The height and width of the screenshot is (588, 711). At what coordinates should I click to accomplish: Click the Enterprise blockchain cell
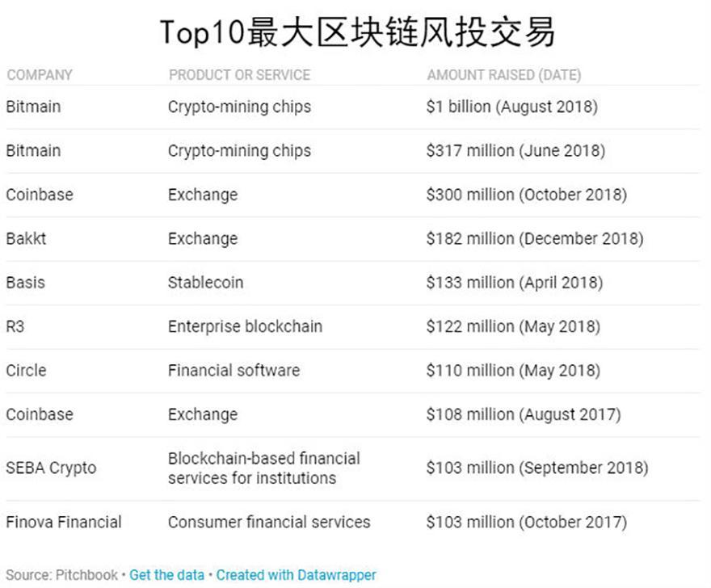point(245,326)
